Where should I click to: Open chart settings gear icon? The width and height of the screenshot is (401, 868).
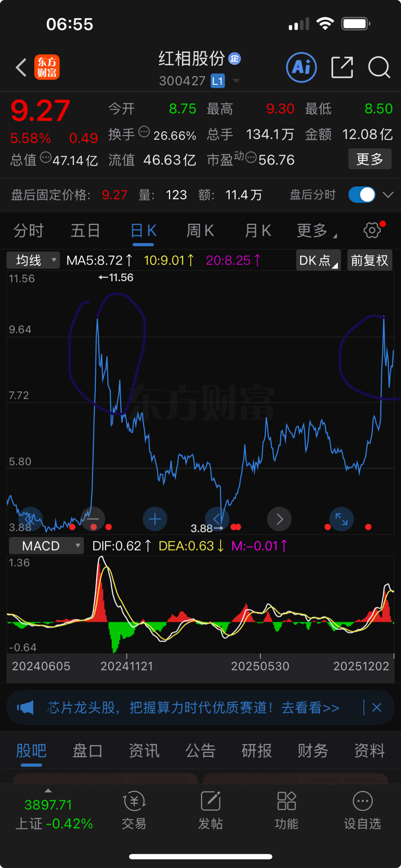point(372,230)
